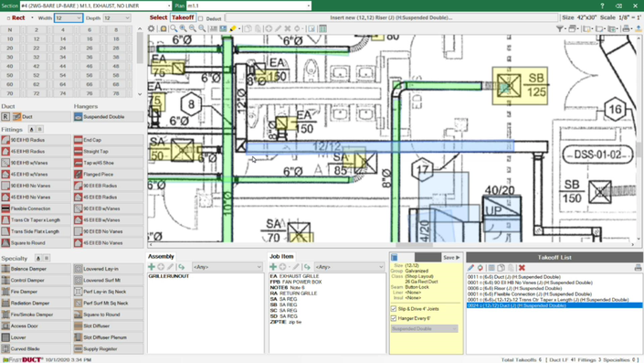Select the Supply Register specialty
644x363 pixels.
[x=109, y=349]
